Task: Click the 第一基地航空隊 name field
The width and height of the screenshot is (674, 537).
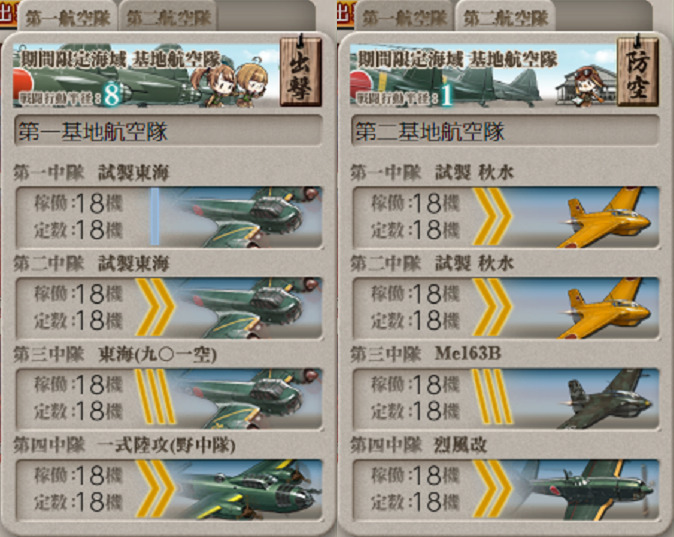Action: pos(168,131)
